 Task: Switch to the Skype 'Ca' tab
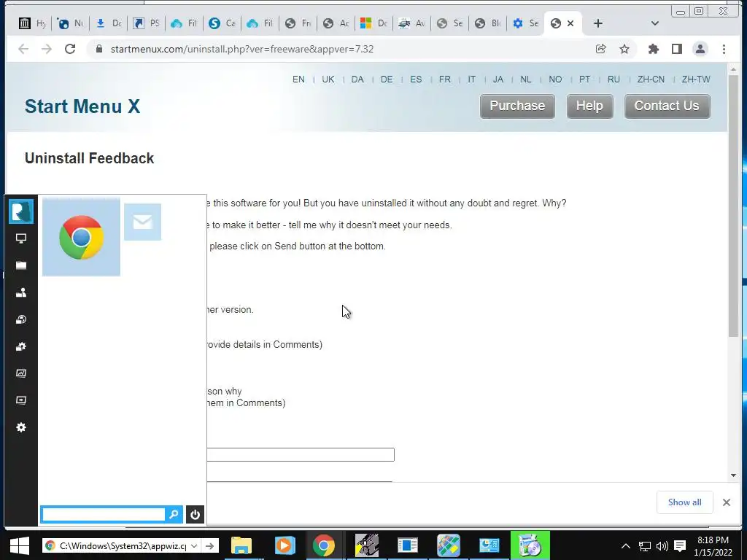pos(222,23)
